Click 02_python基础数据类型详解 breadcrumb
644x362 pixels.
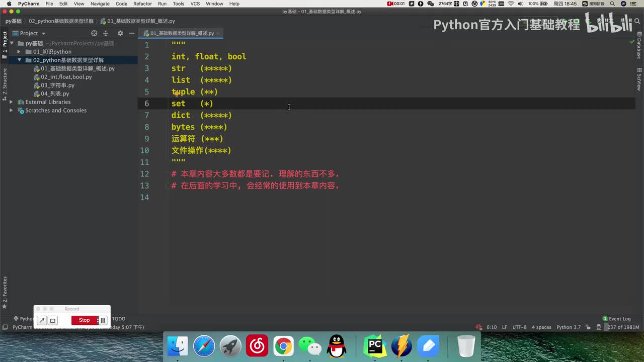point(61,21)
